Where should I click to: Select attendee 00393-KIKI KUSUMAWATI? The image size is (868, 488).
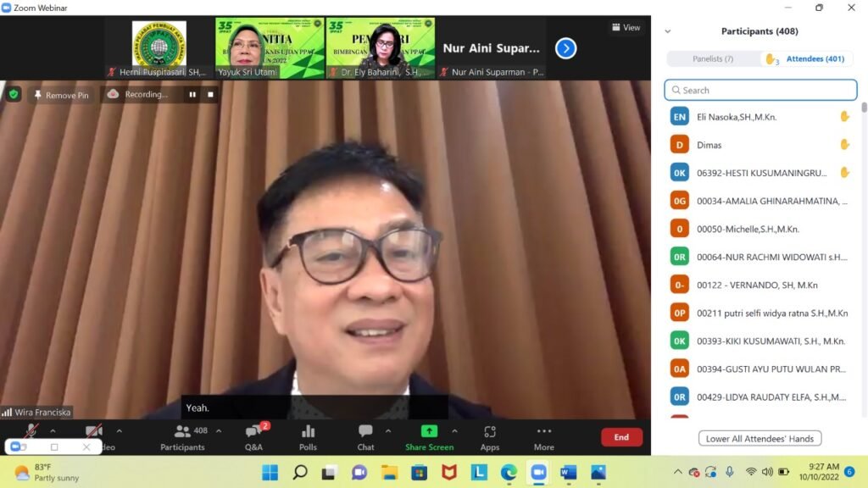(762, 341)
